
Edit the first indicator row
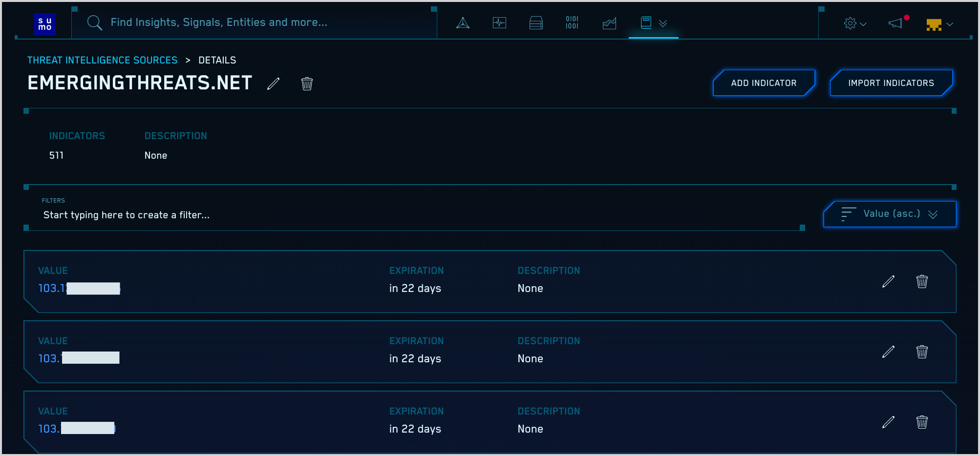(888, 282)
